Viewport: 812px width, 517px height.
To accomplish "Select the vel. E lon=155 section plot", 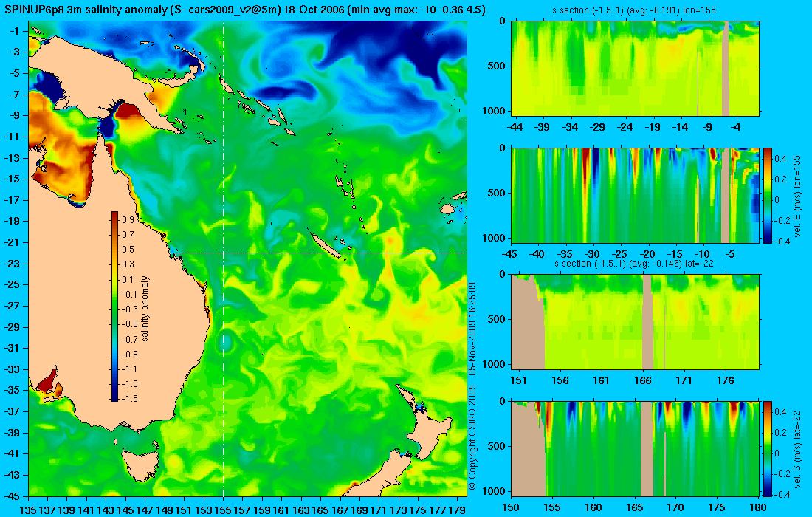I will click(x=635, y=195).
